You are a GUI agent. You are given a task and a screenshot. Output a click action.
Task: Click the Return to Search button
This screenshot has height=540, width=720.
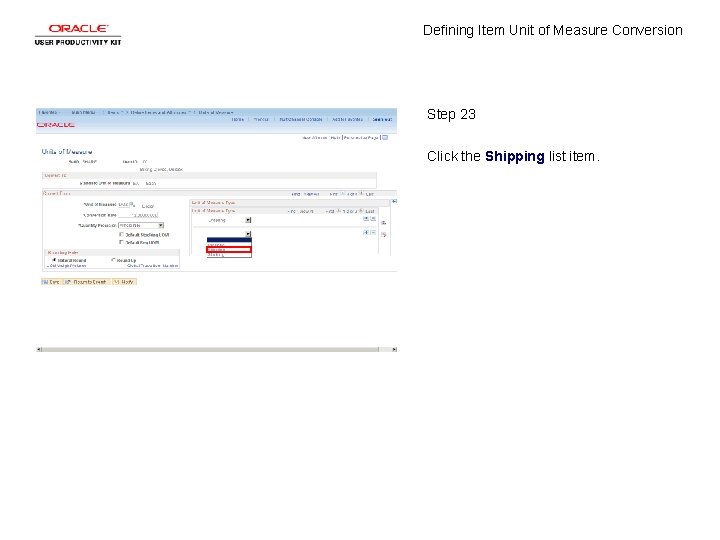pos(86,282)
